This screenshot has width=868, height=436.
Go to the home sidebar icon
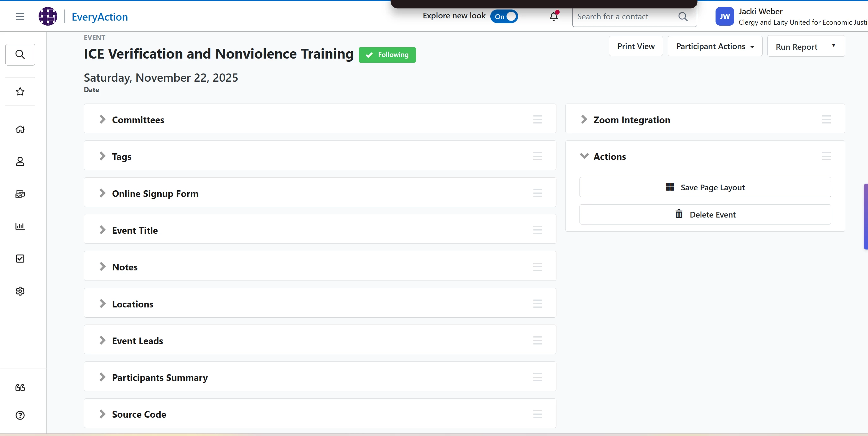click(x=20, y=129)
